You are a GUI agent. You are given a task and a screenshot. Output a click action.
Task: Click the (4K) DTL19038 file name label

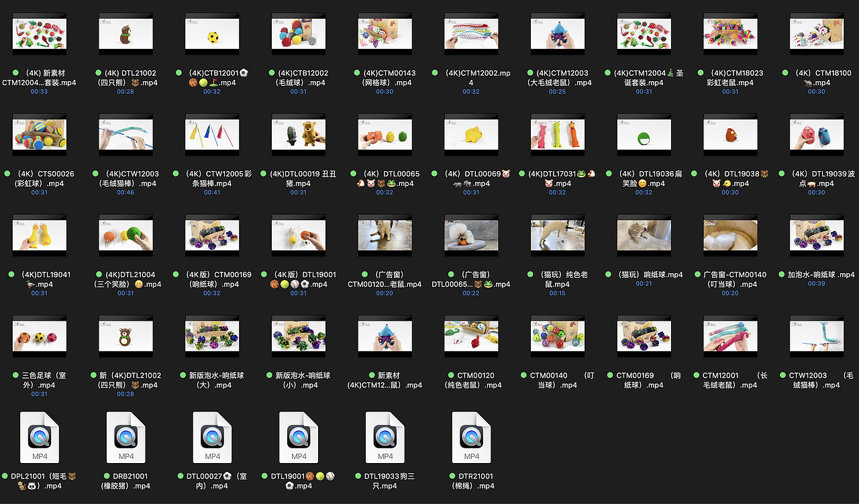click(730, 179)
